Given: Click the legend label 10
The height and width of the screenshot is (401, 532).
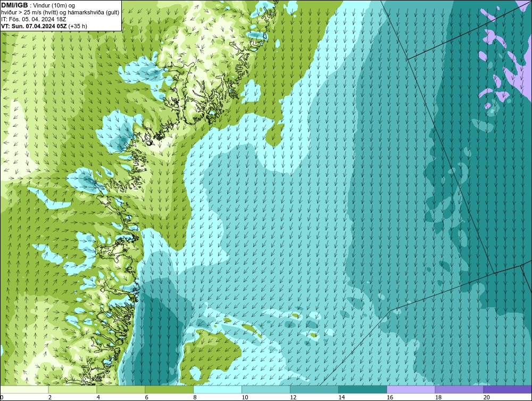Looking at the screenshot, I should coord(245,397).
